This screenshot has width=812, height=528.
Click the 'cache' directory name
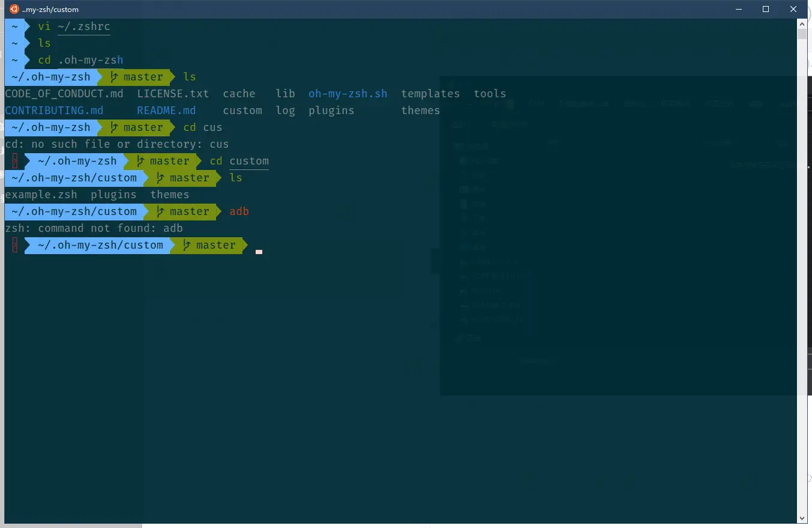[x=239, y=94]
